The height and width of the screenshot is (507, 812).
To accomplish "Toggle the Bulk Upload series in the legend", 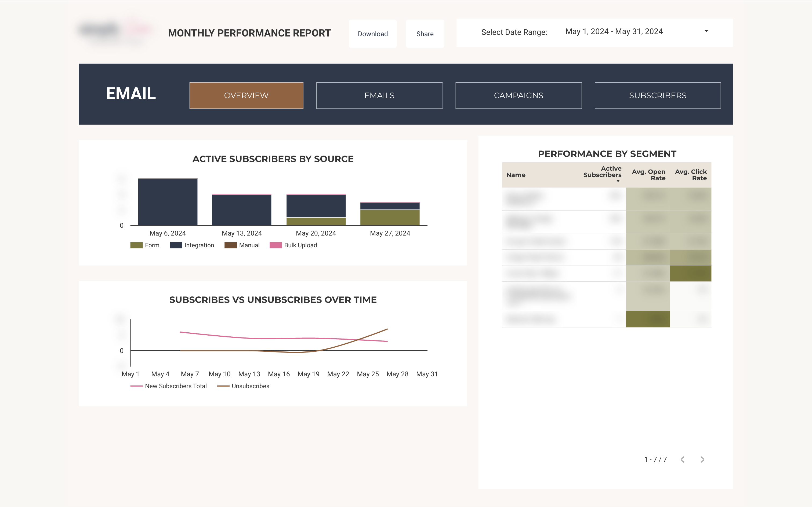I will (275, 245).
